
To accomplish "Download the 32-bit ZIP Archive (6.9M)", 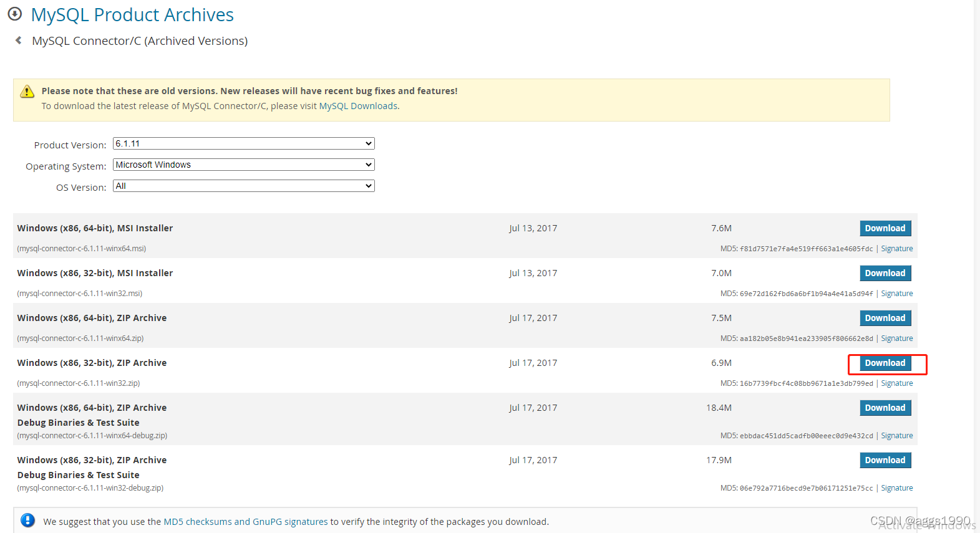I will [885, 363].
